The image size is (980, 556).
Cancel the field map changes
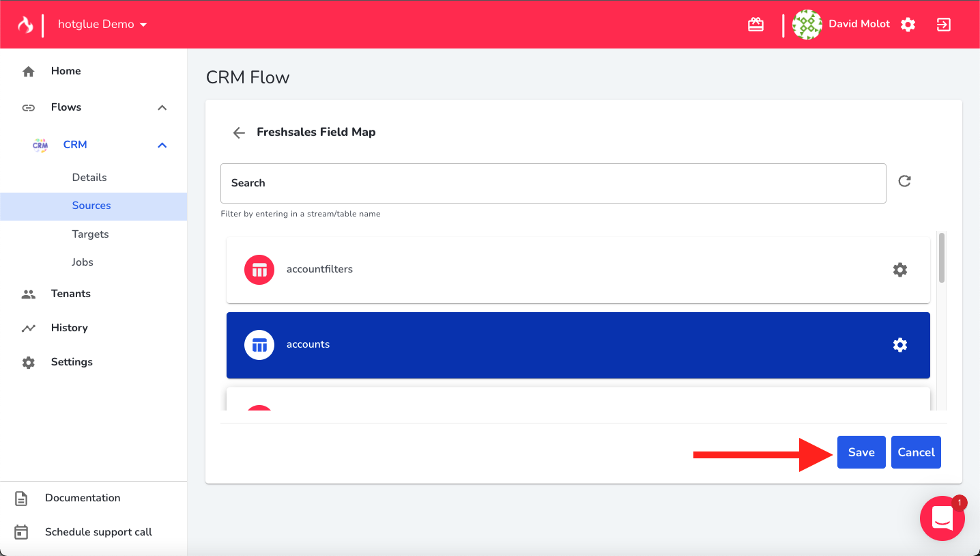[x=916, y=452]
